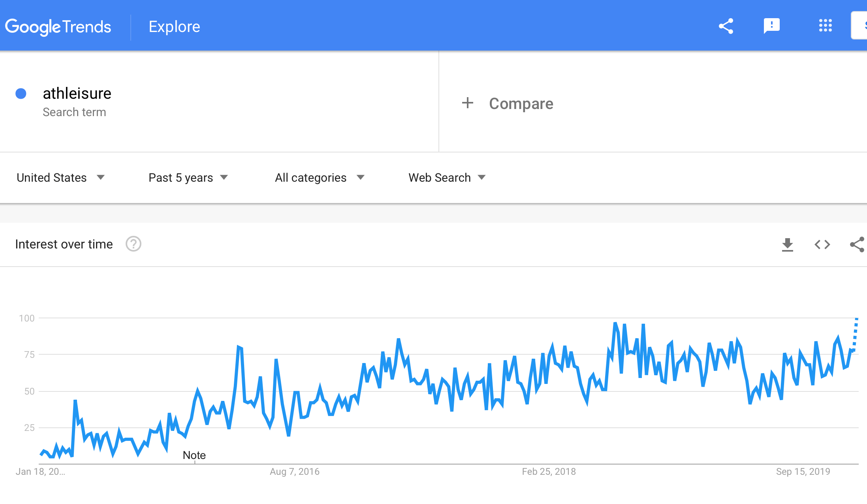Open the Google apps grid
The width and height of the screenshot is (867, 504).
[x=825, y=26]
